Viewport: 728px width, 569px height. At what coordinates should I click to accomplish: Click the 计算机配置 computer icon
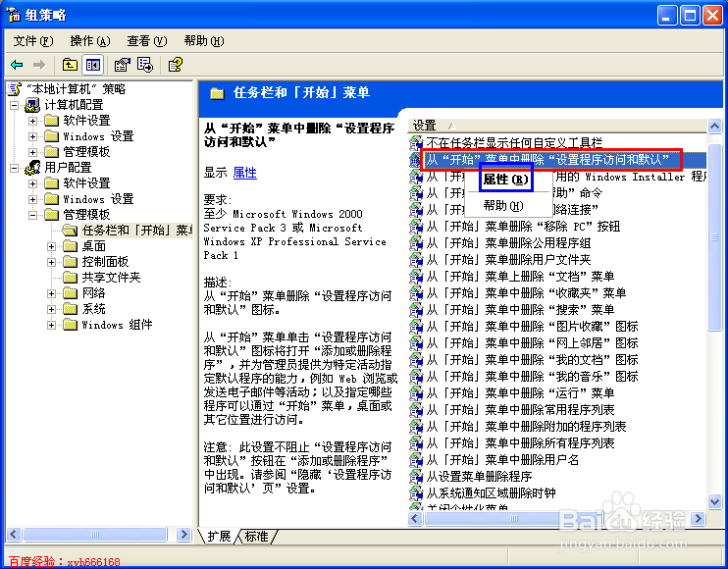point(32,105)
